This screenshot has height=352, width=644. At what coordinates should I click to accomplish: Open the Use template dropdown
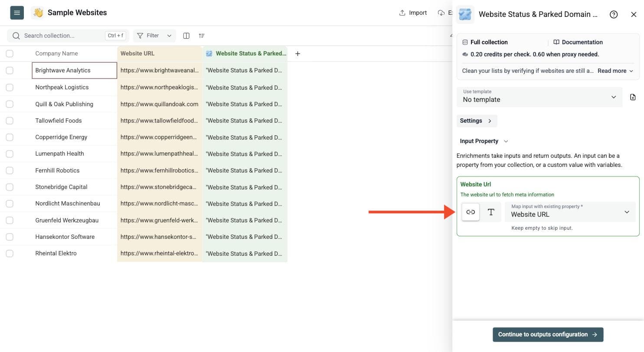click(539, 97)
